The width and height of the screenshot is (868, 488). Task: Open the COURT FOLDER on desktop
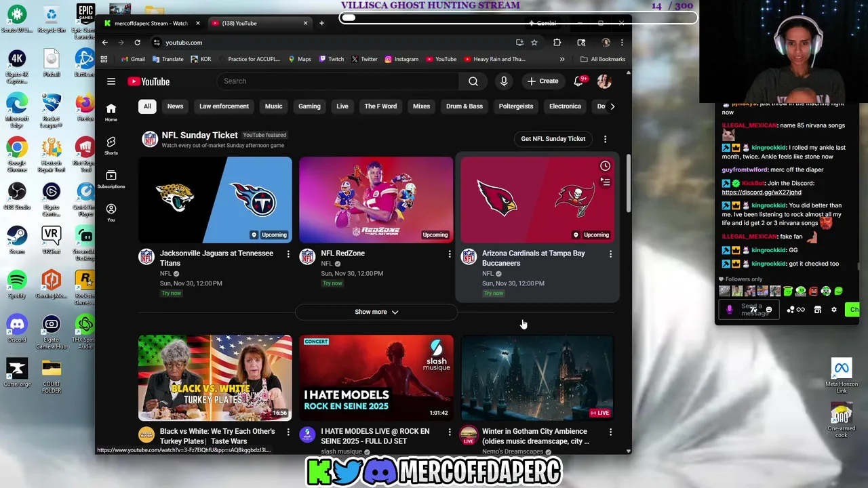pos(51,377)
